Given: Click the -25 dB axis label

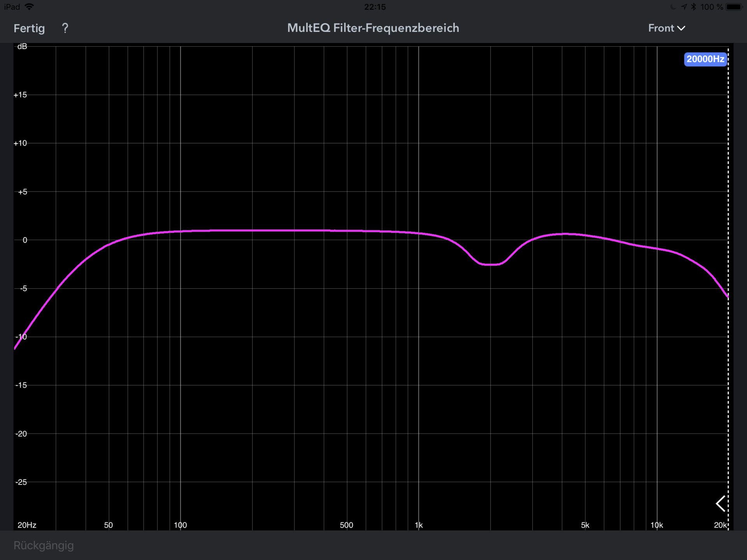Looking at the screenshot, I should pyautogui.click(x=21, y=482).
